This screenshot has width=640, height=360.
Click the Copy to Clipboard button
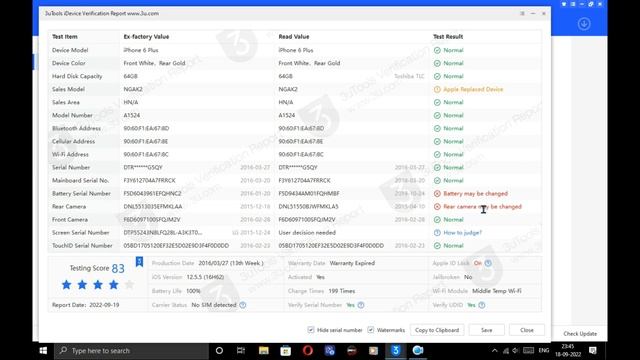pos(437,330)
